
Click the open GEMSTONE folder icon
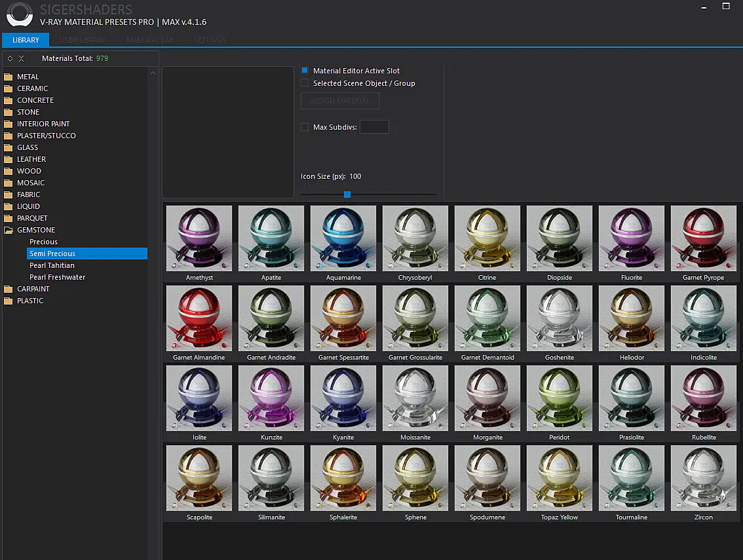point(8,231)
